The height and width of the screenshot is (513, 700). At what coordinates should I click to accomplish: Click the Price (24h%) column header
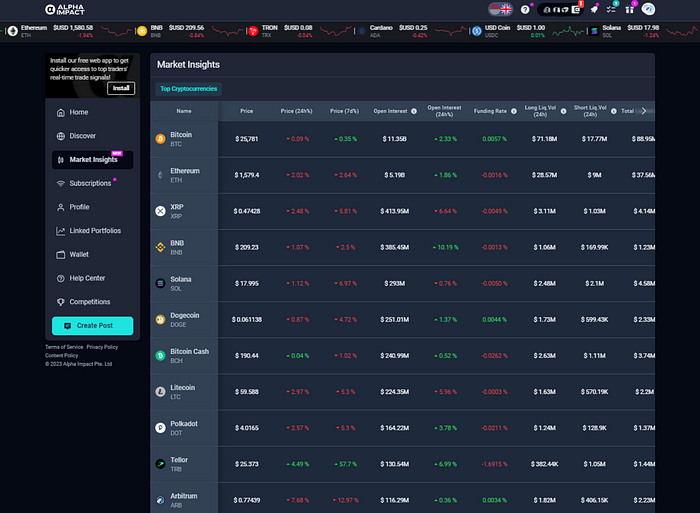click(x=296, y=111)
